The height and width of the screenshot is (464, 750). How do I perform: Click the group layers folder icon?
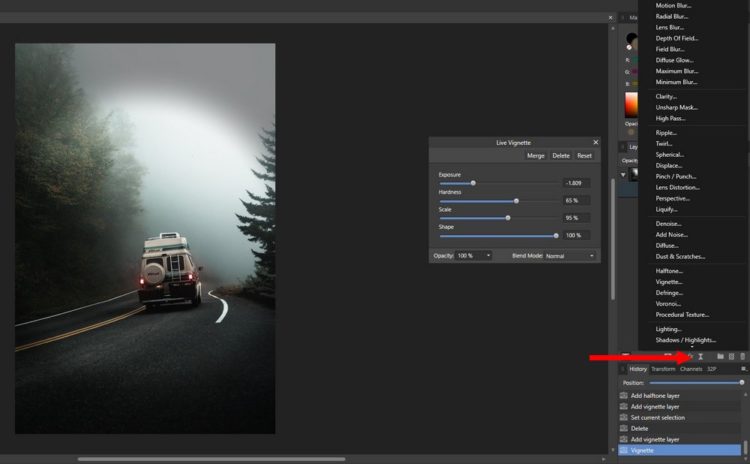(x=720, y=356)
